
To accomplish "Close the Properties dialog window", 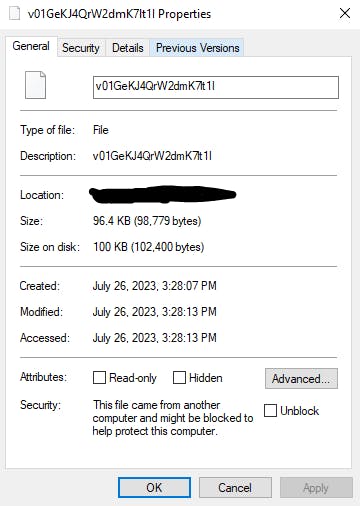I will 345,13.
